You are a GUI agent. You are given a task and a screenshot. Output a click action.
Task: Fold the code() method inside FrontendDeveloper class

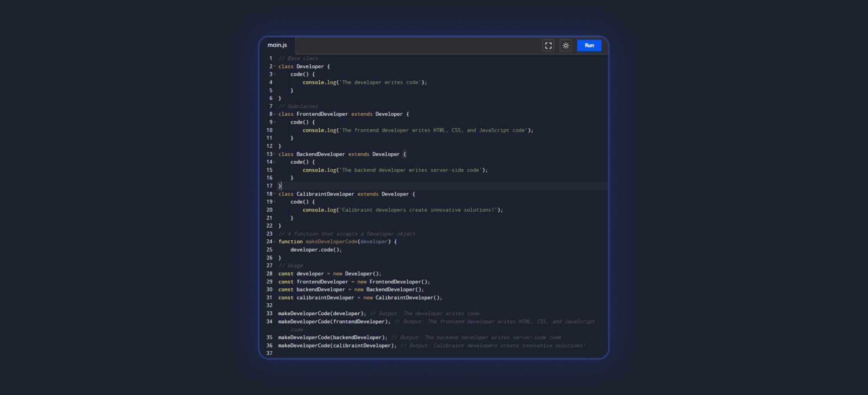tap(275, 122)
